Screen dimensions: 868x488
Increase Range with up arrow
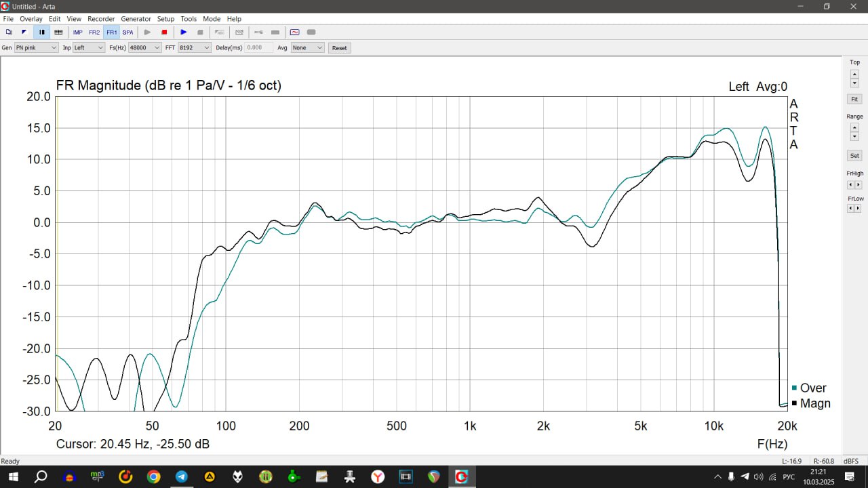pyautogui.click(x=854, y=127)
